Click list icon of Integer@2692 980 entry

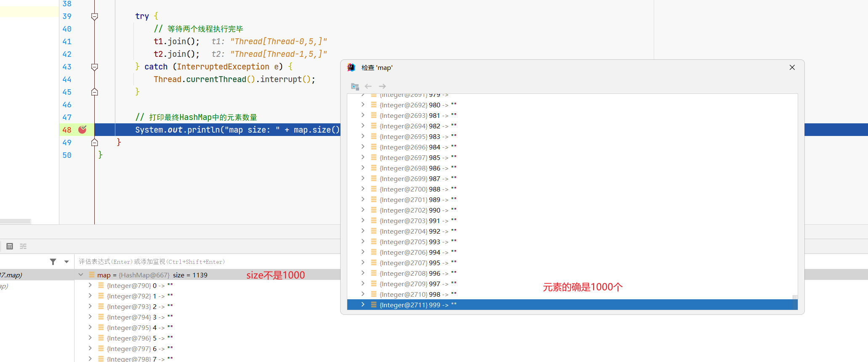(x=374, y=105)
